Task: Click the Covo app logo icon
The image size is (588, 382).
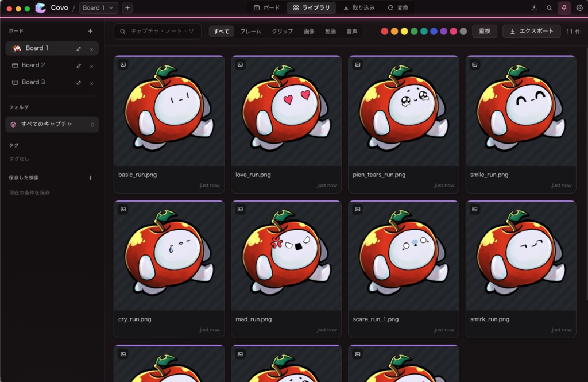Action: click(41, 8)
